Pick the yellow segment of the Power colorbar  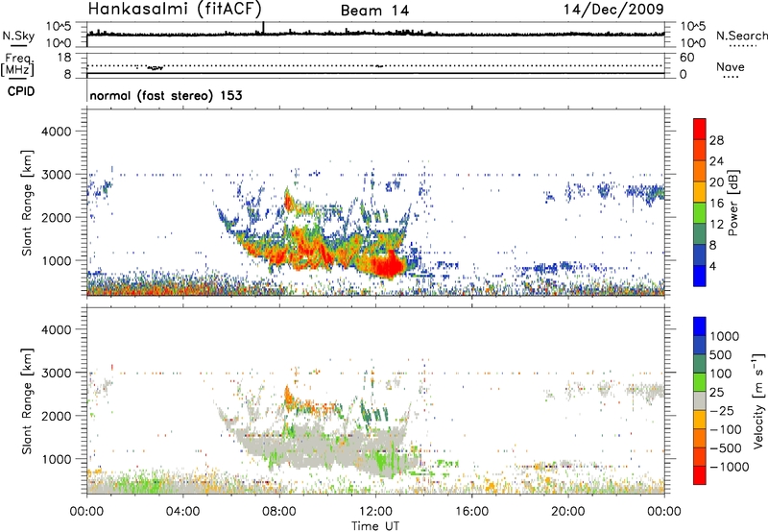[x=700, y=192]
